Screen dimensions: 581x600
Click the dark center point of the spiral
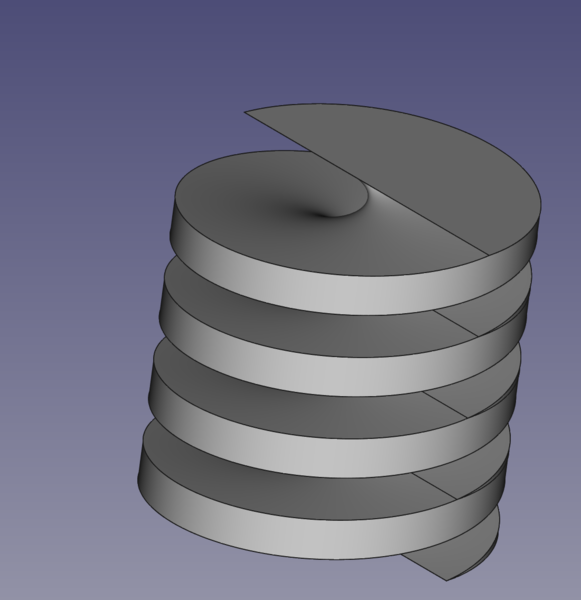[x=322, y=215]
